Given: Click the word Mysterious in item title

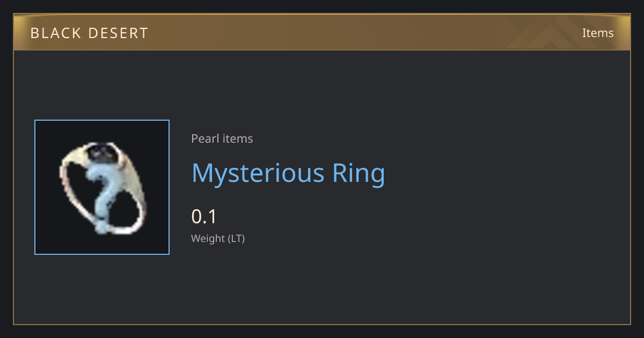Looking at the screenshot, I should [x=258, y=174].
